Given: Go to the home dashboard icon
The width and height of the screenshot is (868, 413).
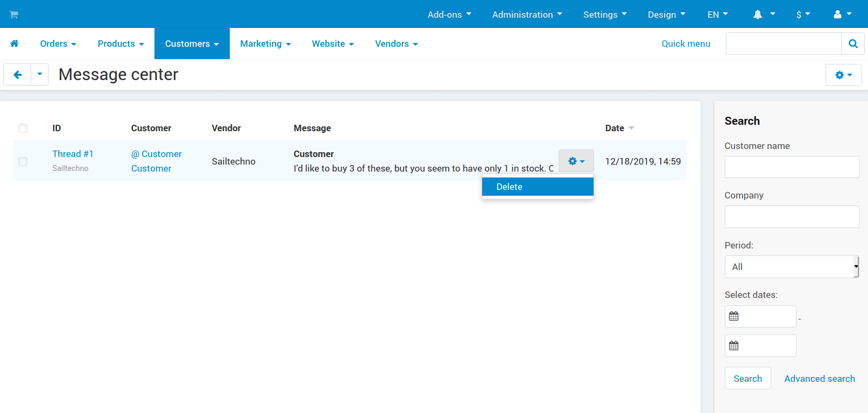Looking at the screenshot, I should [x=15, y=44].
